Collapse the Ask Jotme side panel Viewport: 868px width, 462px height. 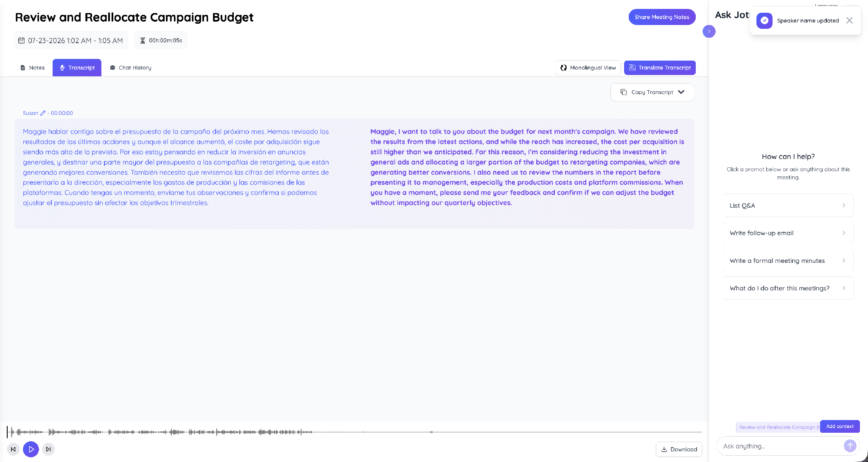[709, 31]
